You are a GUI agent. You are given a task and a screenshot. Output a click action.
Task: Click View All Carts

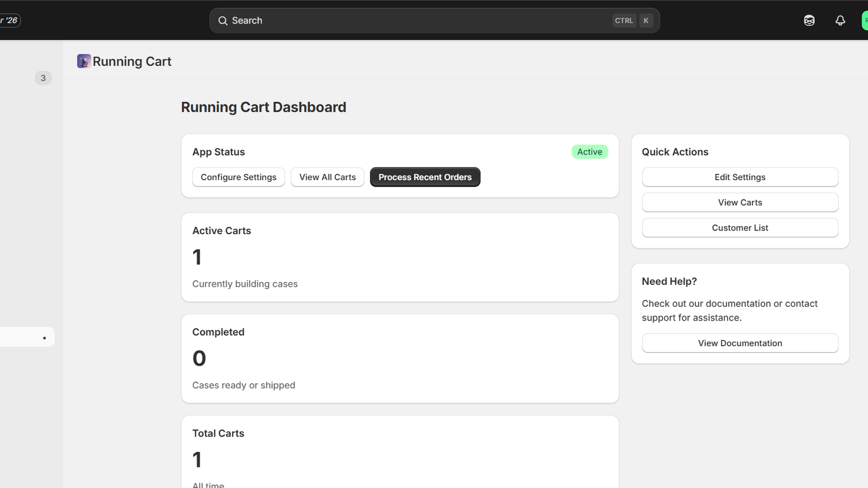pos(327,177)
